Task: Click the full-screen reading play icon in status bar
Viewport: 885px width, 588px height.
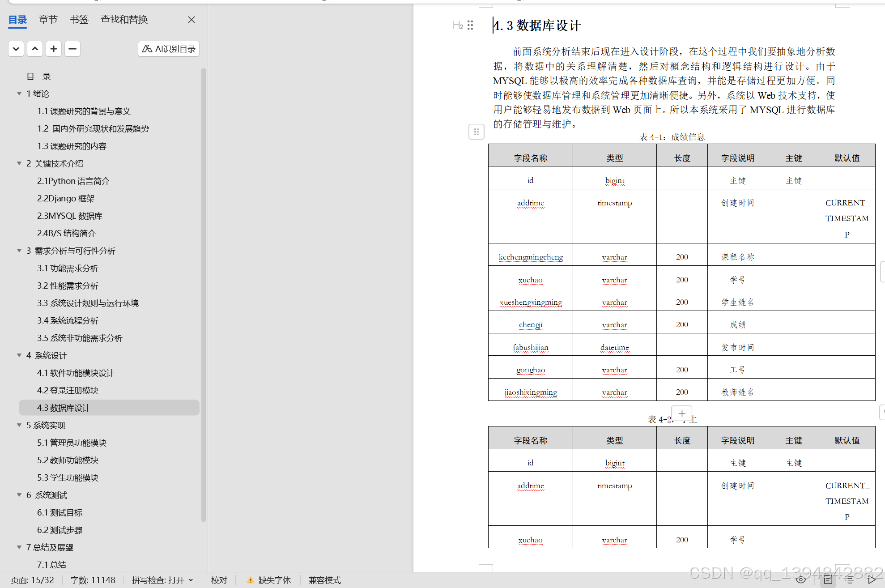Action: tap(871, 580)
